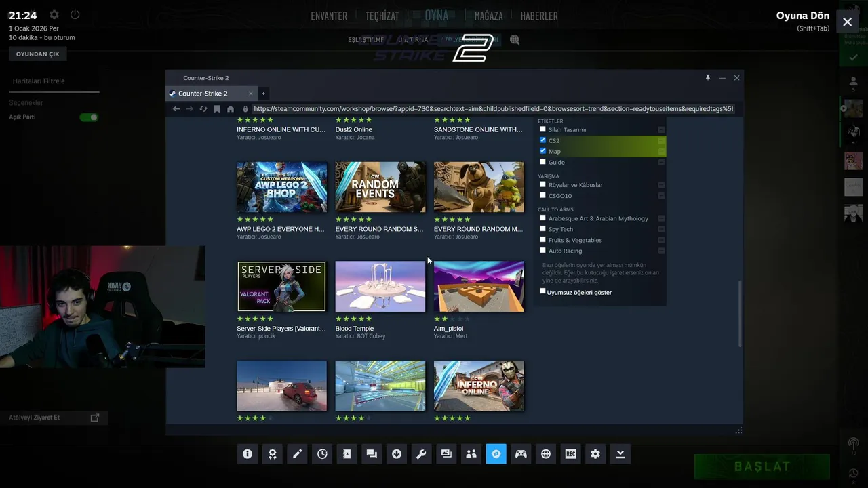Screen dimensions: 868x488
Task: Click the browser vertical scrollbar
Action: click(741, 315)
